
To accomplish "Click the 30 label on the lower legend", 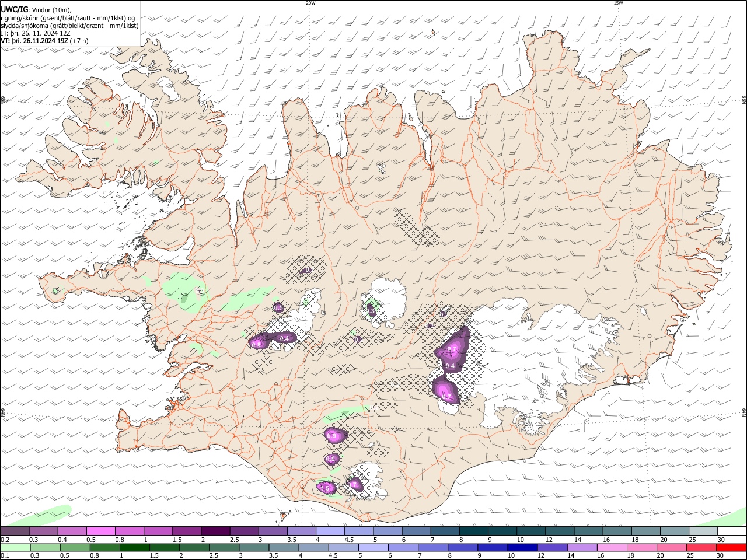I will click(x=720, y=556).
